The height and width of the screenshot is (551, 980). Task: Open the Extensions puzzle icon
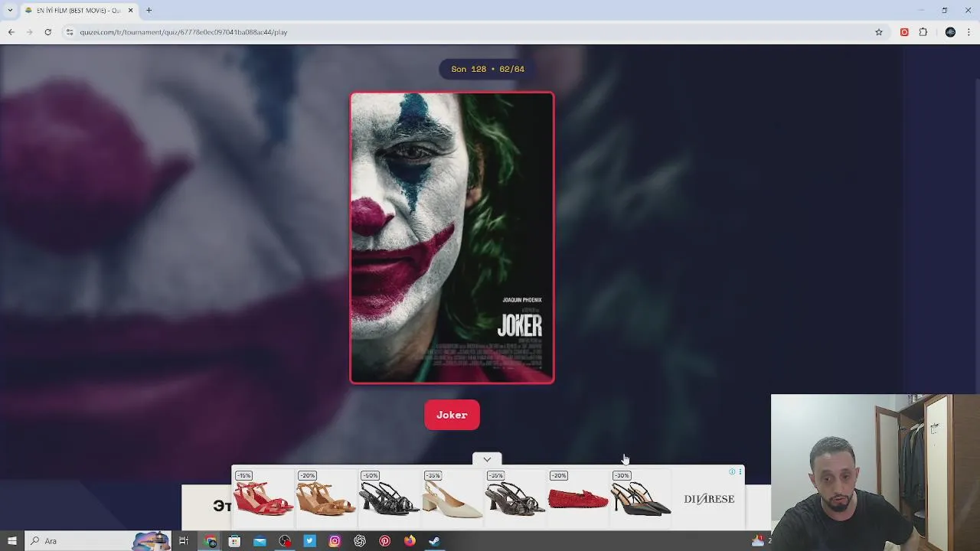point(923,32)
